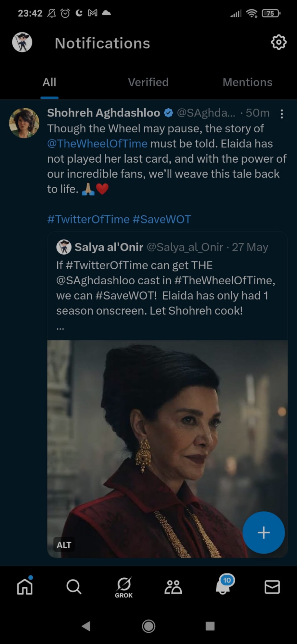This screenshot has width=297, height=644.
Task: View ALT text badge on image
Action: [x=64, y=545]
